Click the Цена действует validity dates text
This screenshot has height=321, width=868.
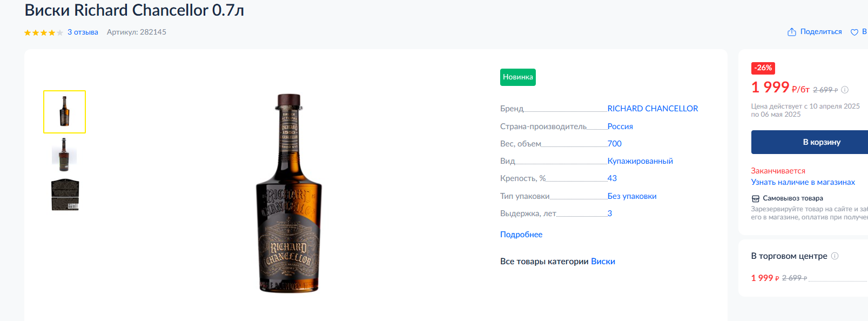pos(805,110)
